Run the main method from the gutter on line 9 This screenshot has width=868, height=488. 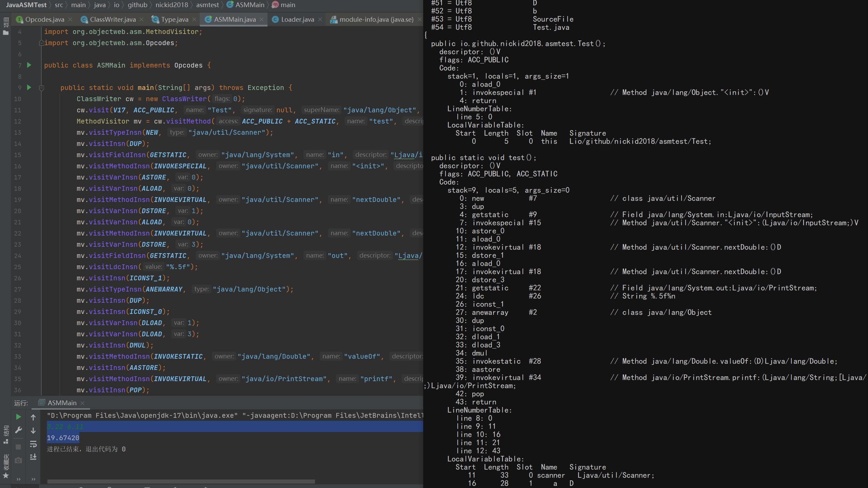(29, 87)
